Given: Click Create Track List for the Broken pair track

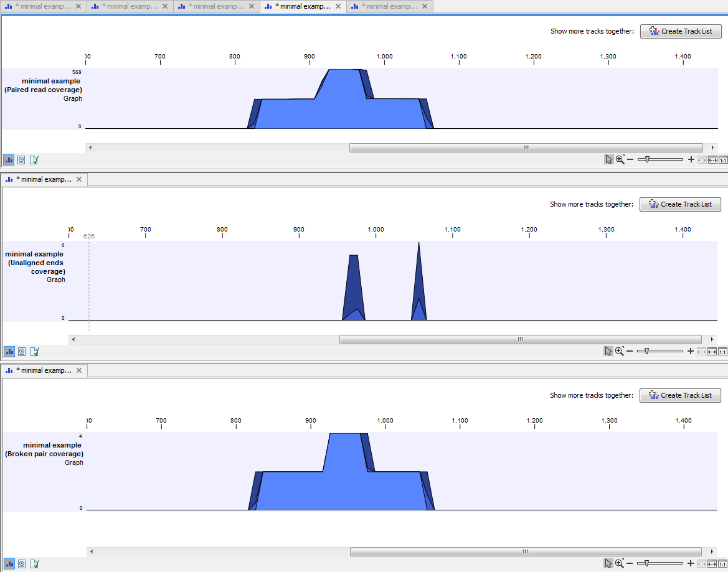Looking at the screenshot, I should (x=680, y=395).
